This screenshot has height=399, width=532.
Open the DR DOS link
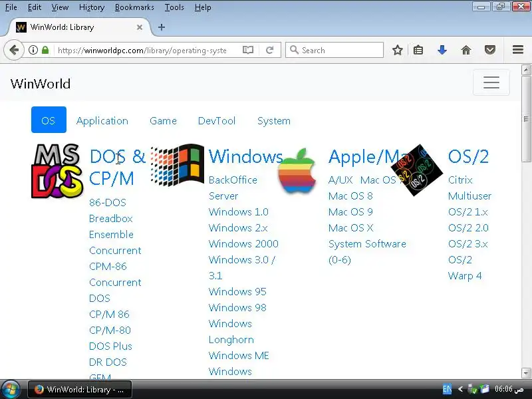[x=108, y=362]
